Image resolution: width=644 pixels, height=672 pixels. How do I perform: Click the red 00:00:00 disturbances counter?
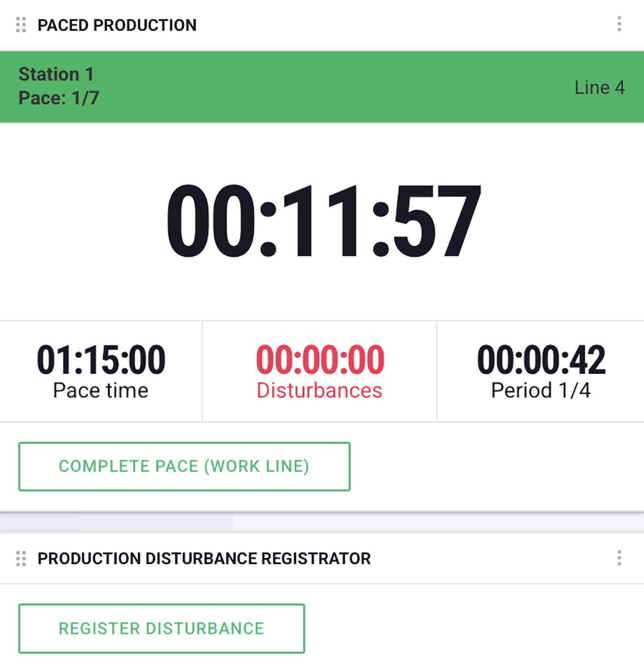320,359
